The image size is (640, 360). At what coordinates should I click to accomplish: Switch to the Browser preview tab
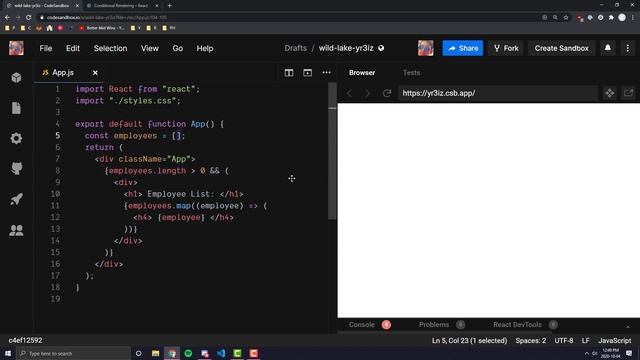362,73
